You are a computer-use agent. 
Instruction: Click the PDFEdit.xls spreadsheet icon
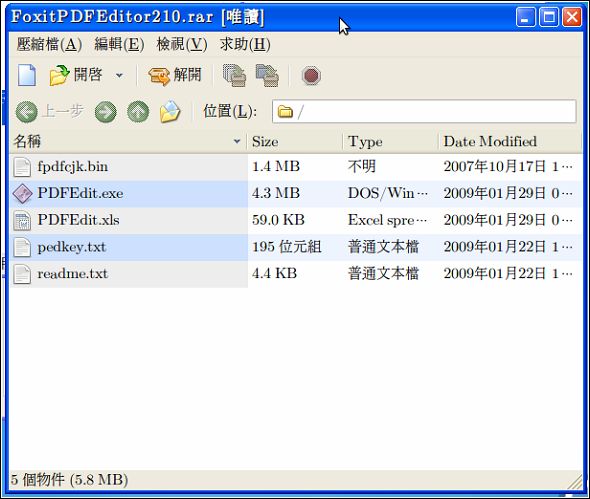(x=22, y=221)
